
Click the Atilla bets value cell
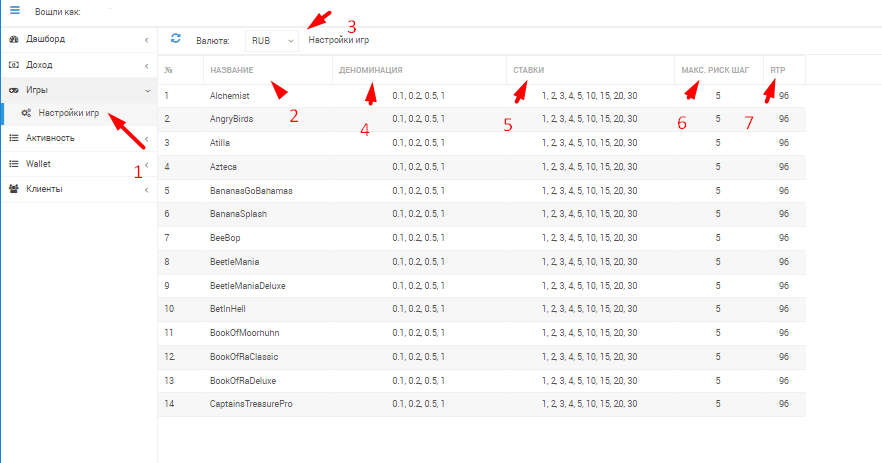pyautogui.click(x=590, y=143)
